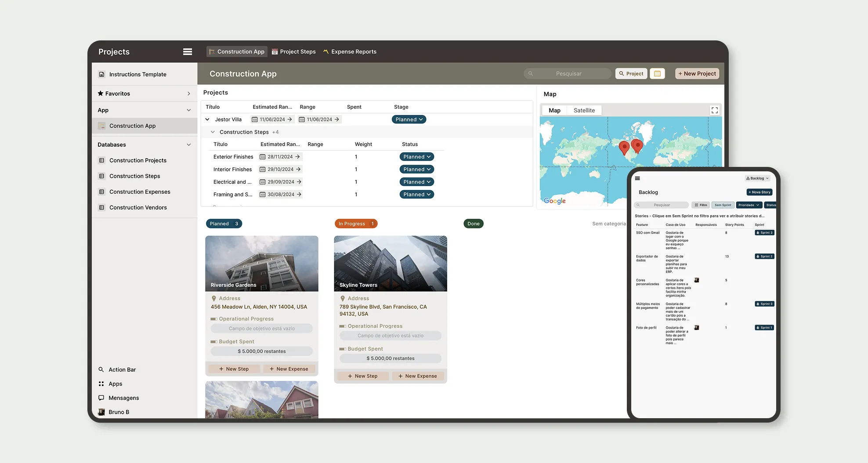
Task: Open the Backlog view dropdown on tablet
Action: (x=758, y=178)
